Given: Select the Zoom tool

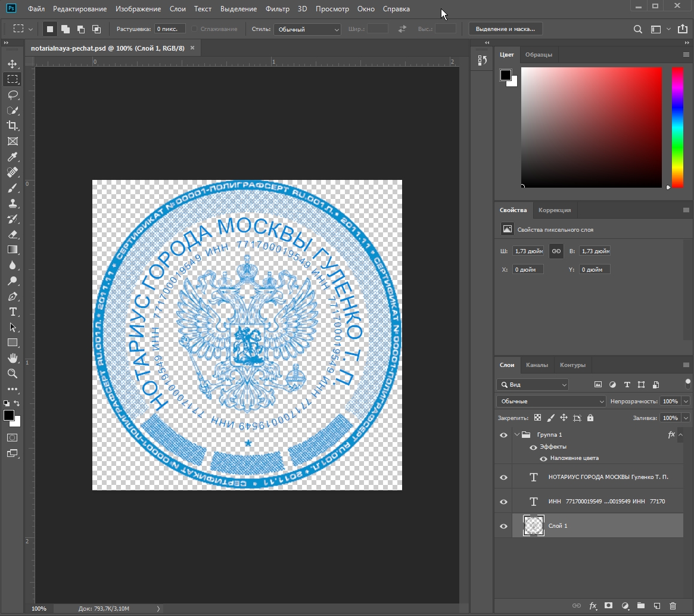Looking at the screenshot, I should 13,374.
